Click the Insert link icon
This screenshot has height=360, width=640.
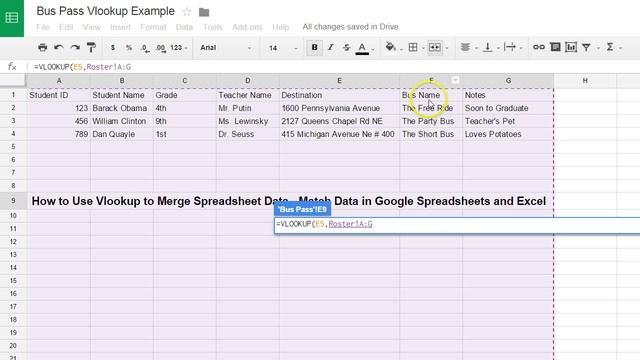(539, 47)
